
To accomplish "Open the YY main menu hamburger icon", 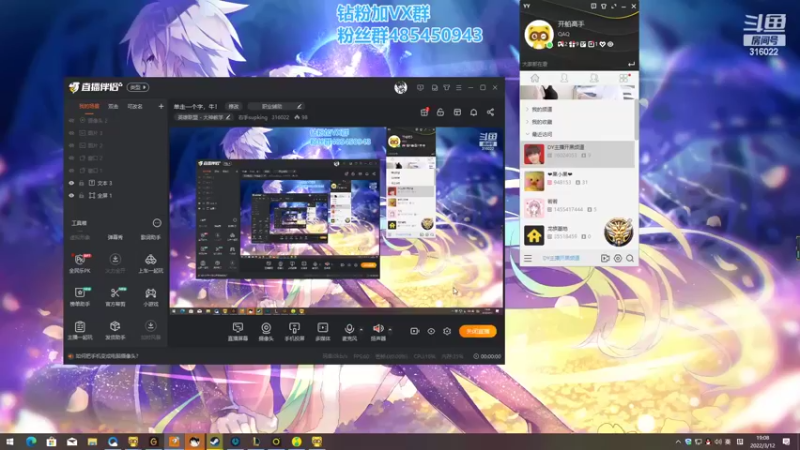I will click(528, 258).
